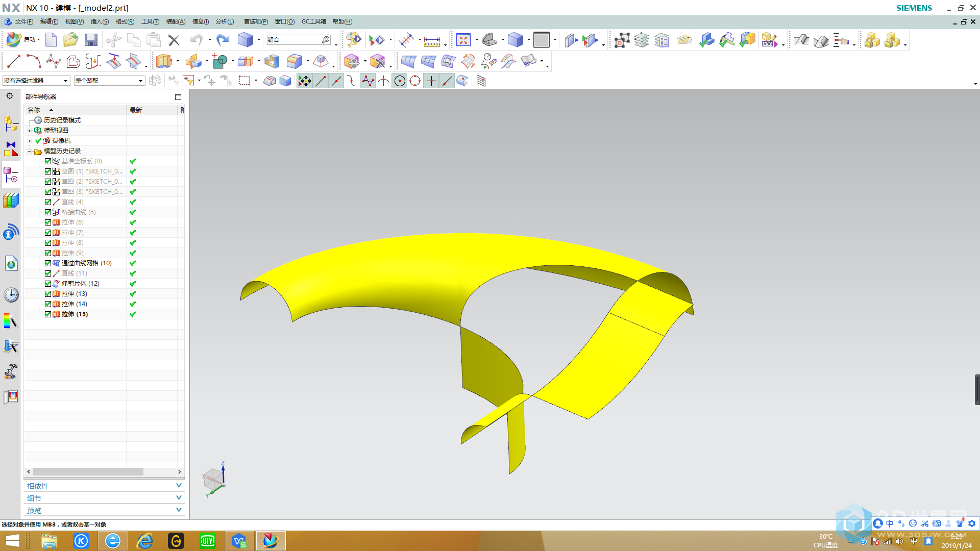Open the 编辑(E) menu
The width and height of the screenshot is (980, 551).
pos(49,21)
